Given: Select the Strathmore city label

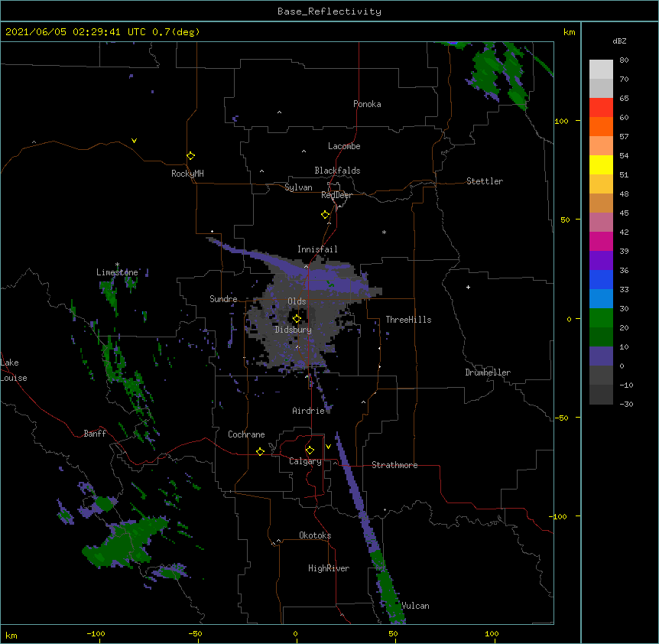Looking at the screenshot, I should click(394, 465).
